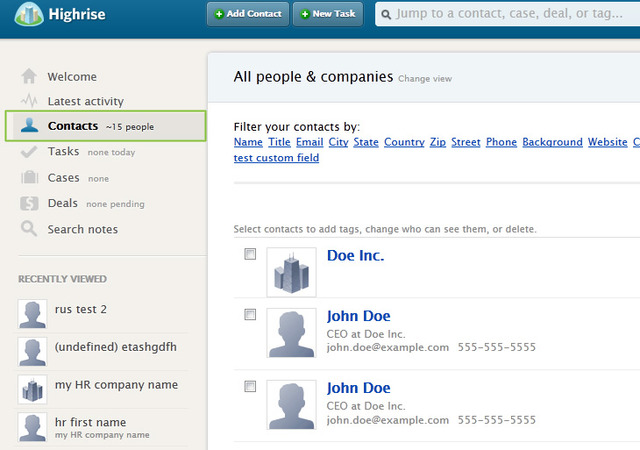This screenshot has height=450, width=640.
Task: Open the second John Doe name link
Action: pos(358,388)
